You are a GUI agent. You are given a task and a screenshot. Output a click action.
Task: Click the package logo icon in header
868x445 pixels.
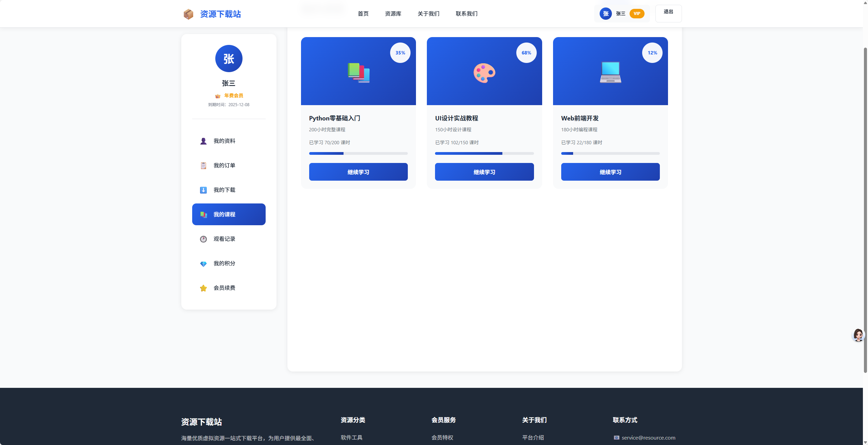coord(188,14)
